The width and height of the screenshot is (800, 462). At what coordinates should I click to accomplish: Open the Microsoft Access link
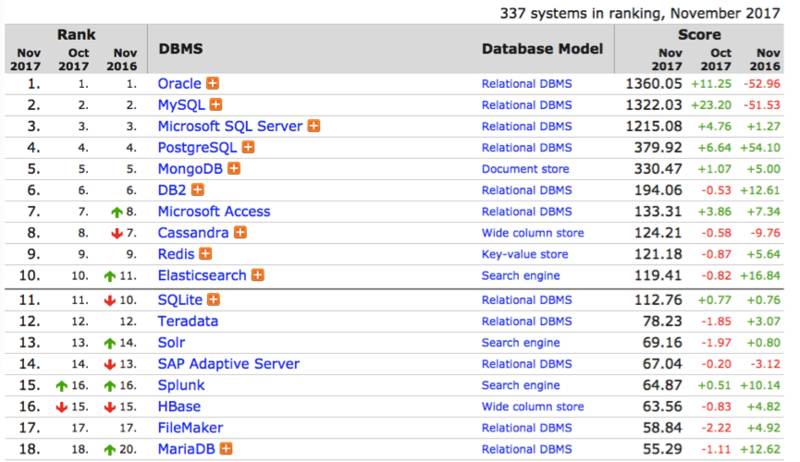coord(214,212)
